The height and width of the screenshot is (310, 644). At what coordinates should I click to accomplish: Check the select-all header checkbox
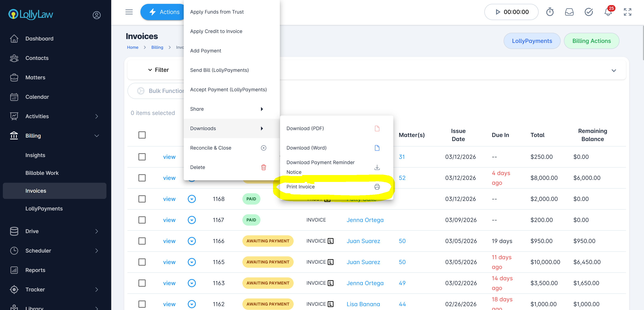[x=142, y=135]
